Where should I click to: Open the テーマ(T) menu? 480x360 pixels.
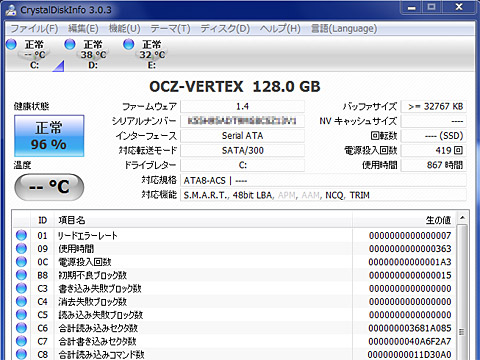[170, 29]
